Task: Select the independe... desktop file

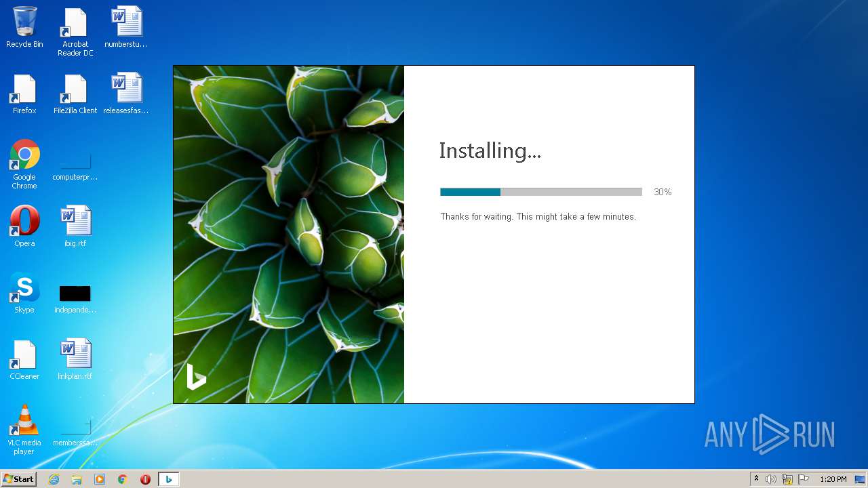Action: coord(75,298)
